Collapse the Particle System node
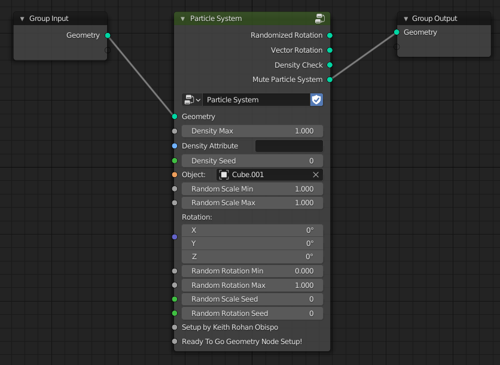Image resolution: width=500 pixels, height=365 pixels. tap(183, 19)
